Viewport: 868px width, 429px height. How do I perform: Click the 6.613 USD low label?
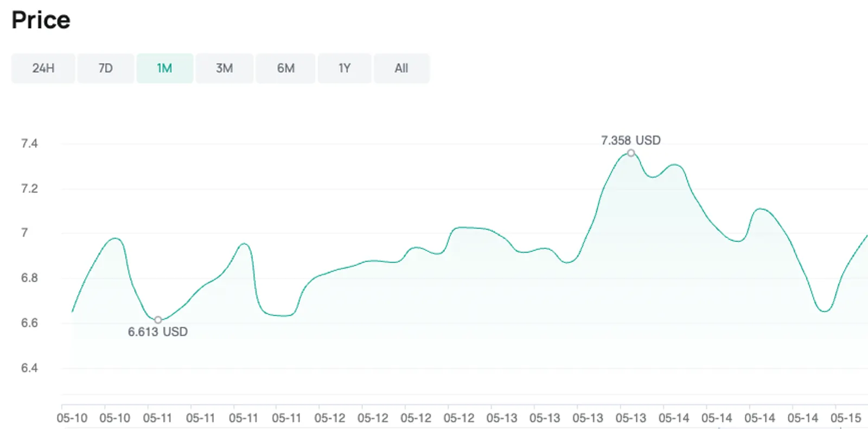click(158, 332)
